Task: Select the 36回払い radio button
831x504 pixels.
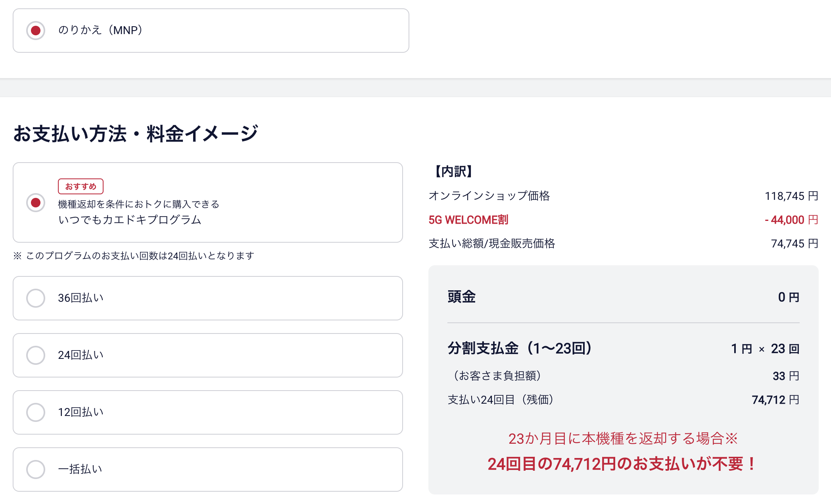Action: pyautogui.click(x=36, y=298)
